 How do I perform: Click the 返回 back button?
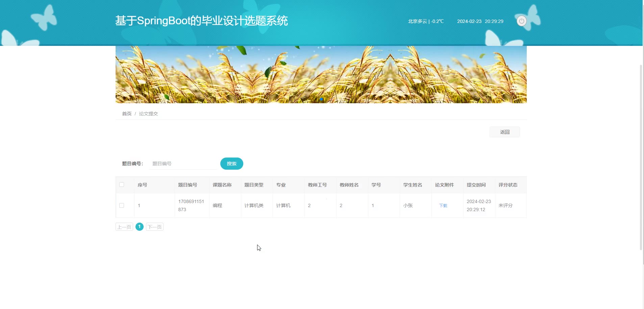click(505, 132)
